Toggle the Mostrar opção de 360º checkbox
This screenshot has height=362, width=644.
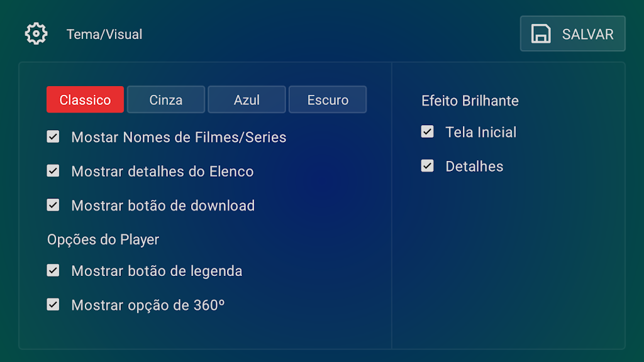[53, 305]
